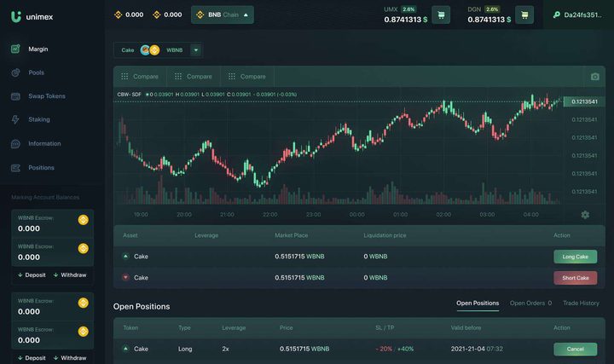The width and height of the screenshot is (614, 364).
Task: Click the Long Cake button
Action: [x=576, y=257]
